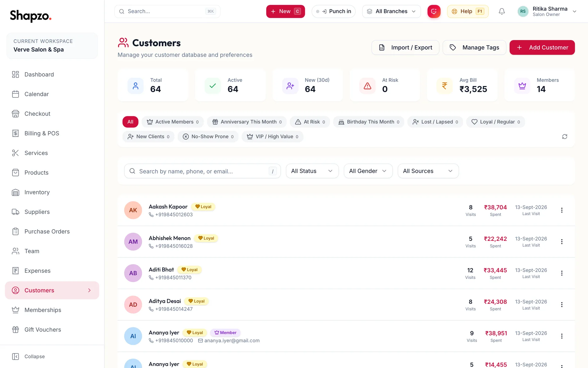Click Import / Export button
The image size is (588, 368).
(405, 47)
